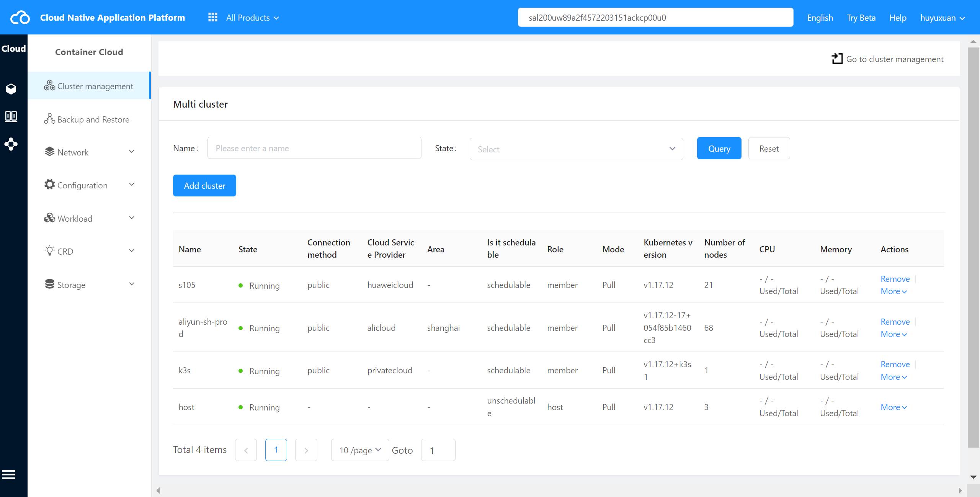This screenshot has height=497, width=980.
Task: Open More dropdown for s105 cluster
Action: tap(894, 291)
